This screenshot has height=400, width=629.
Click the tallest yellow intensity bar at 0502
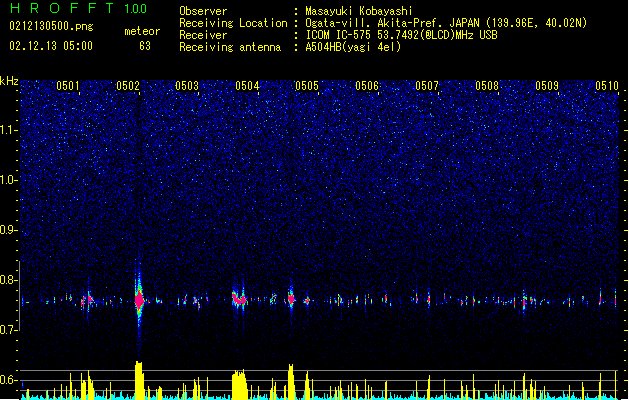pyautogui.click(x=139, y=380)
